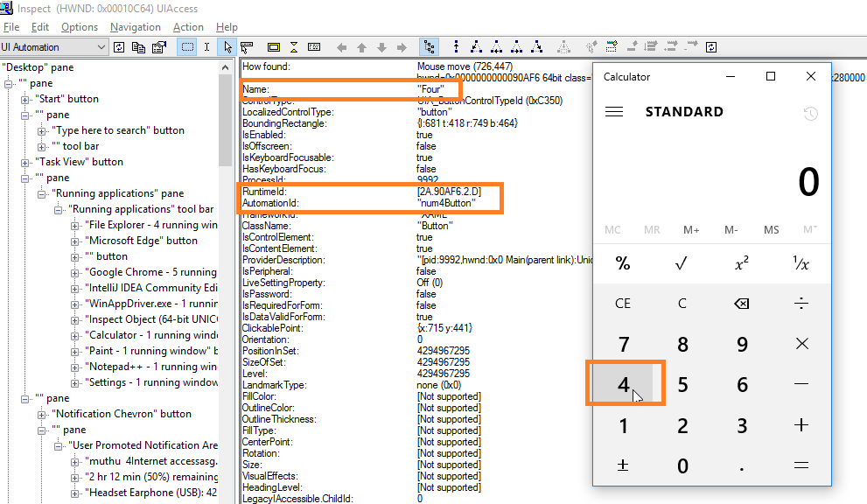Click the full element tree view icon
Image resolution: width=867 pixels, height=504 pixels.
coord(430,46)
